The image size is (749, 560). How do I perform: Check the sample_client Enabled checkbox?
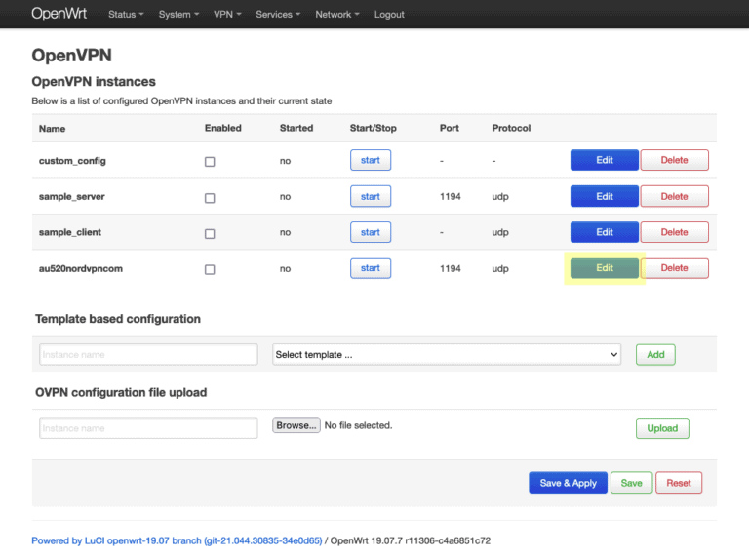(x=210, y=234)
